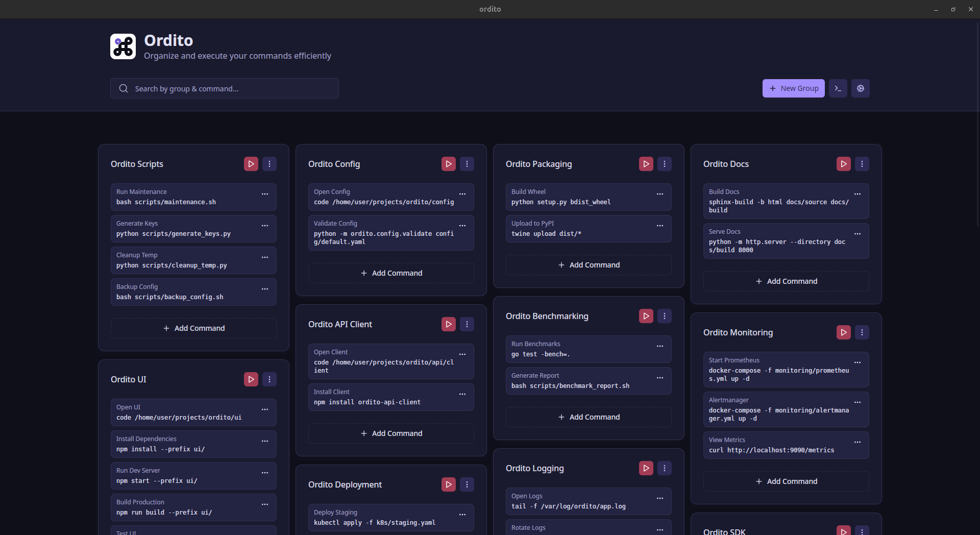This screenshot has width=980, height=535.
Task: Run the Ordito Logging group
Action: pyautogui.click(x=646, y=468)
